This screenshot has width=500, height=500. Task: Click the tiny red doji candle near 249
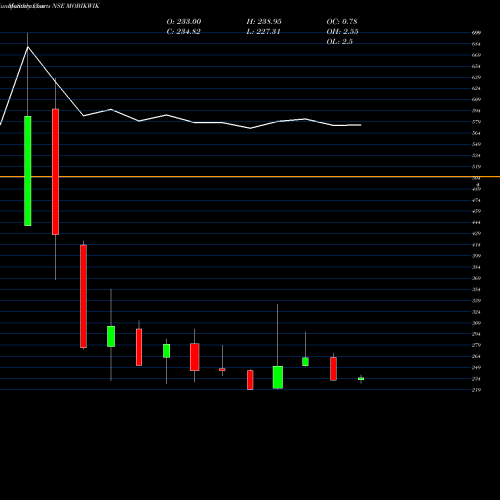pyautogui.click(x=222, y=369)
